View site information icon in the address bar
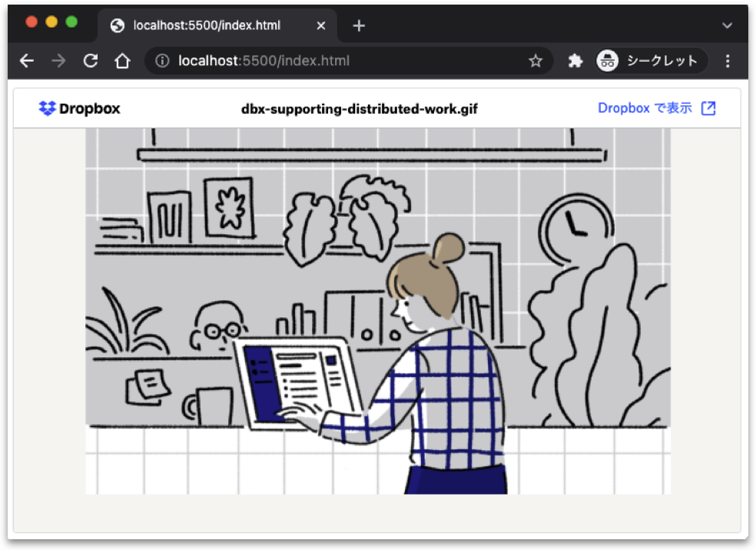The width and height of the screenshot is (756, 550). click(162, 61)
